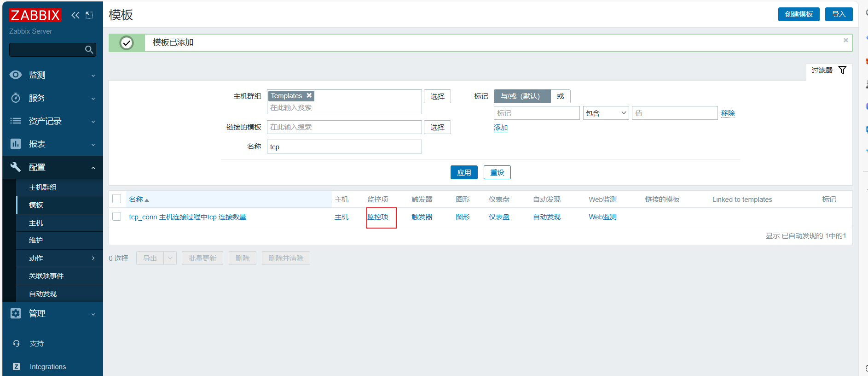Screen dimensions: 868x376
Task: Apply the filter with 应用 button
Action: 464,172
